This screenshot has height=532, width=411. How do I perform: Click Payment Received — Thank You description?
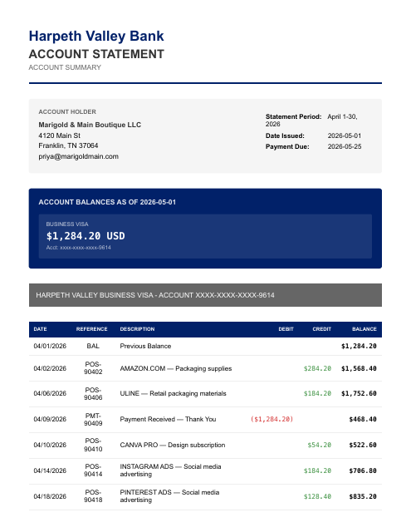[x=168, y=419]
